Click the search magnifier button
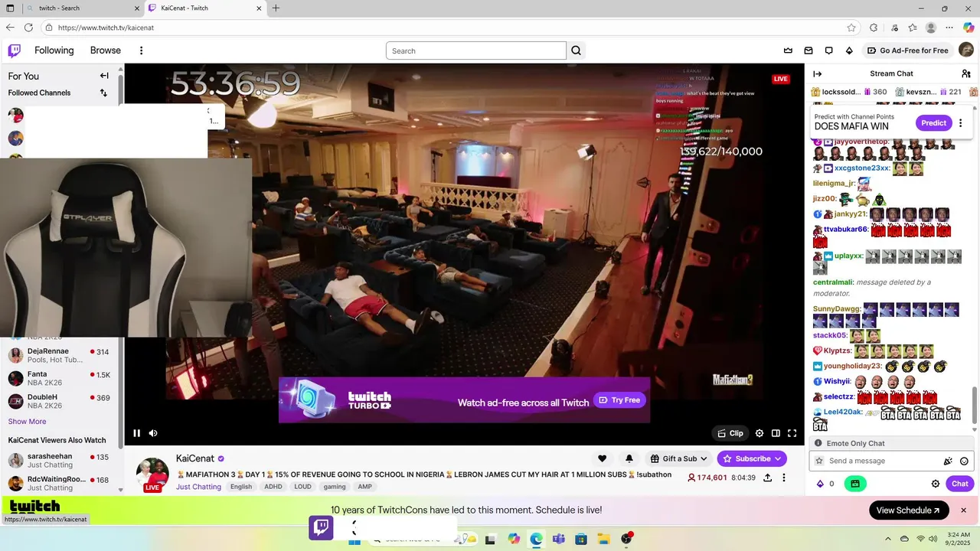The width and height of the screenshot is (980, 551). [577, 51]
